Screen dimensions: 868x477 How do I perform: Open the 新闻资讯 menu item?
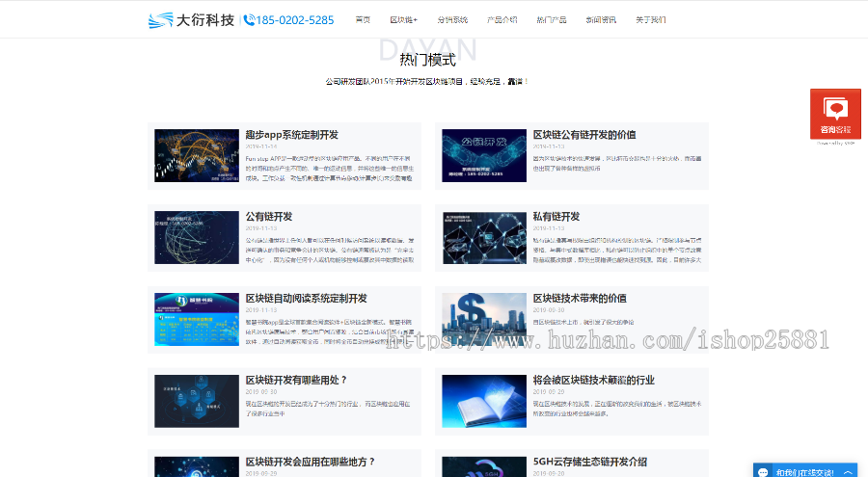601,20
